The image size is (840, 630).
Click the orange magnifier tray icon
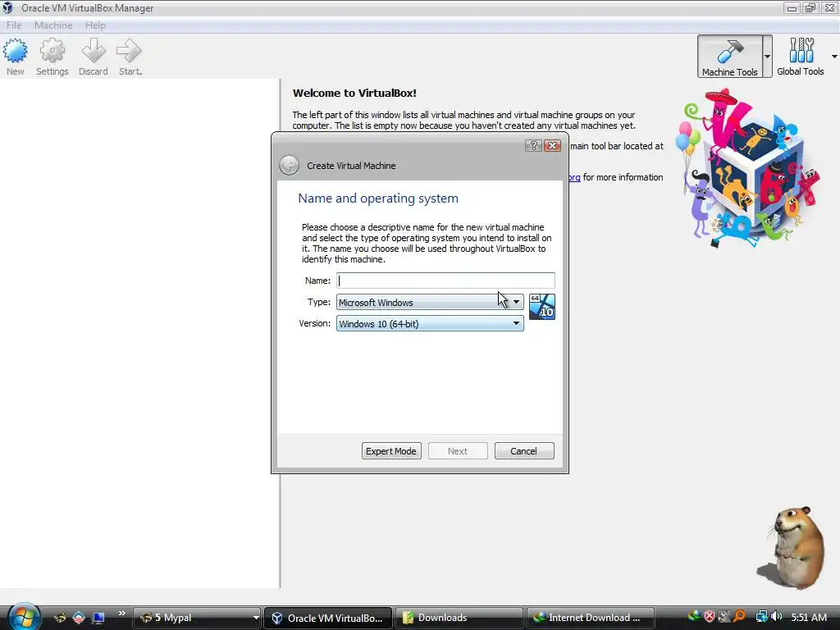739,617
